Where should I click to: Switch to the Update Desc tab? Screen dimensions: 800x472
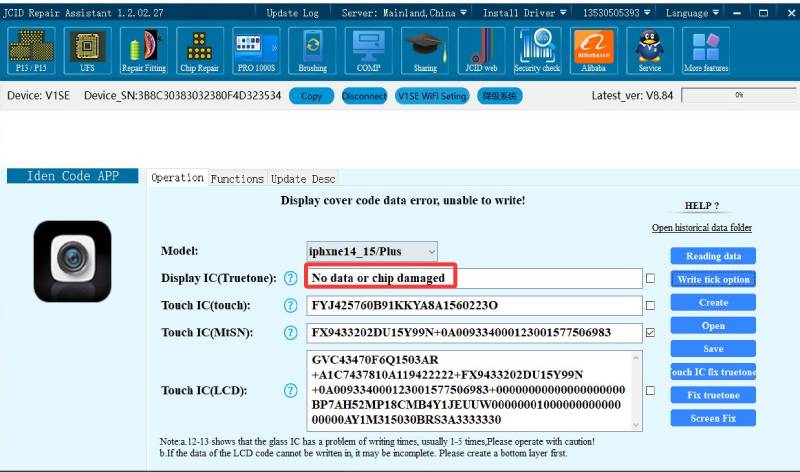coord(303,179)
